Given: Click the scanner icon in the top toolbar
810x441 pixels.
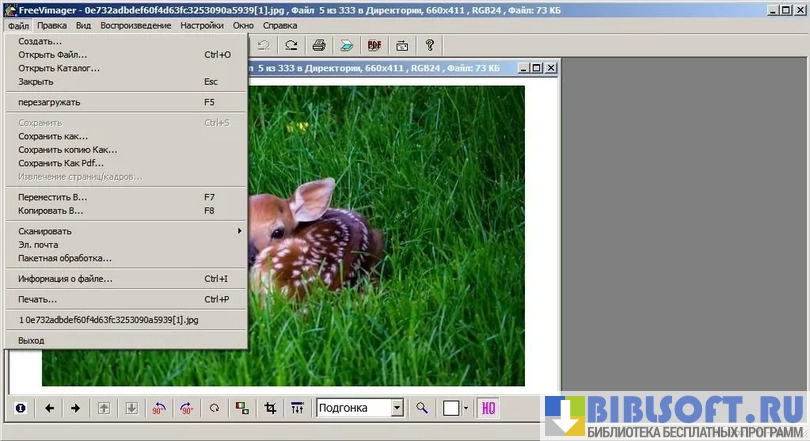Looking at the screenshot, I should pos(346,45).
